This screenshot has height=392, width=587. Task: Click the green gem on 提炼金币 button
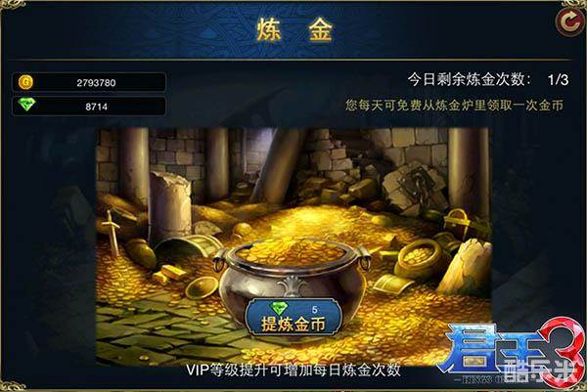(x=279, y=309)
